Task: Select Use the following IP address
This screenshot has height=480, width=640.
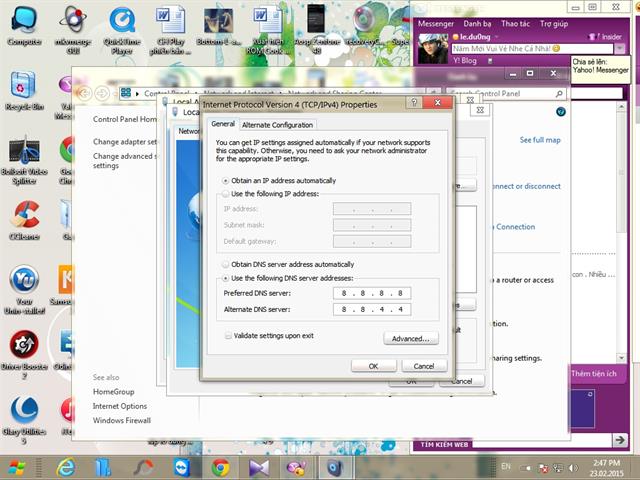Action: 226,193
